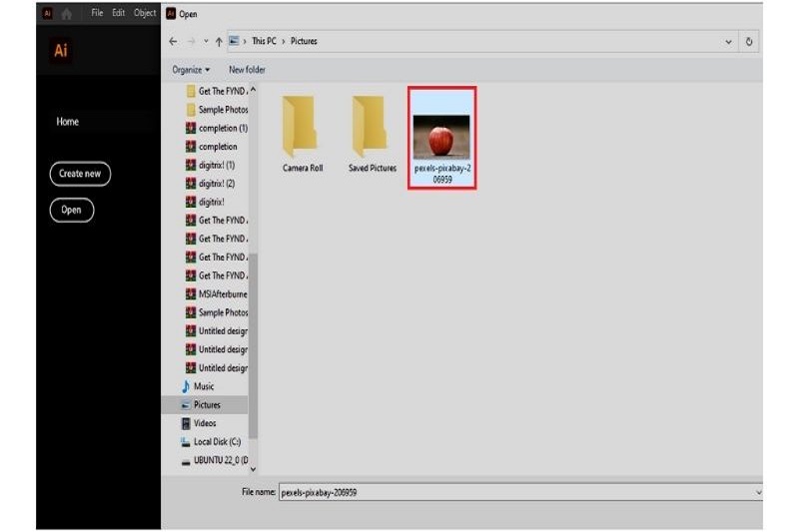Select digitrix! (2) in navigation tree

tap(211, 184)
